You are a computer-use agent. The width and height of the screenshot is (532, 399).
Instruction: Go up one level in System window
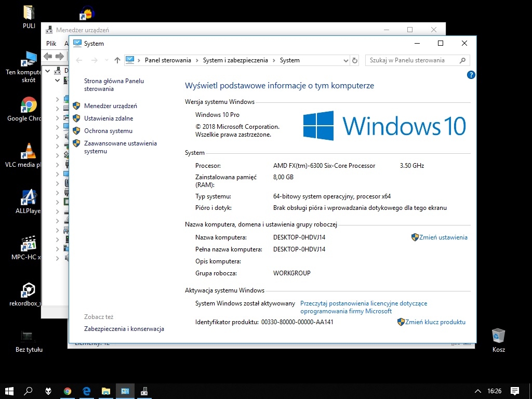[x=117, y=60]
